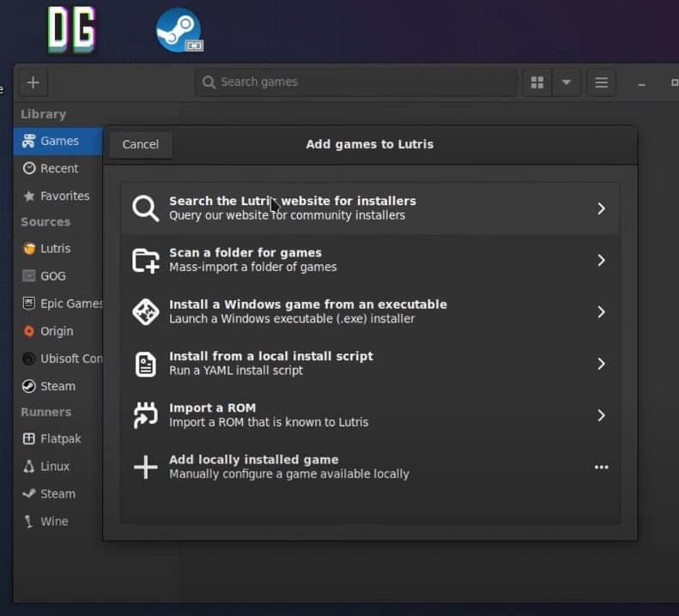The height and width of the screenshot is (616, 679).
Task: Click 'Query our website for community installers' text
Action: 287,215
